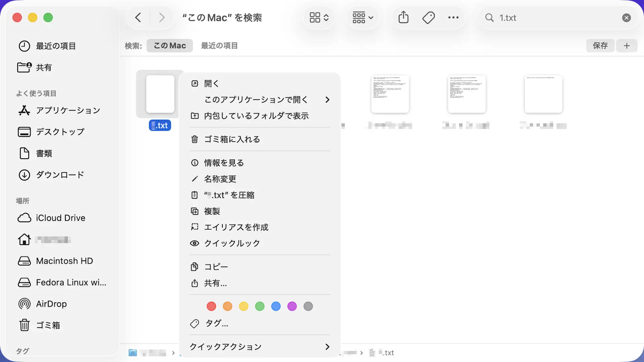
Task: Open the group-by options dropdown
Action: coord(363,17)
